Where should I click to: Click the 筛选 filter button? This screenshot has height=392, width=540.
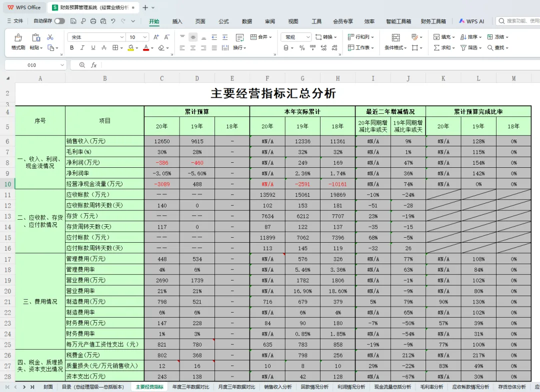(x=471, y=48)
